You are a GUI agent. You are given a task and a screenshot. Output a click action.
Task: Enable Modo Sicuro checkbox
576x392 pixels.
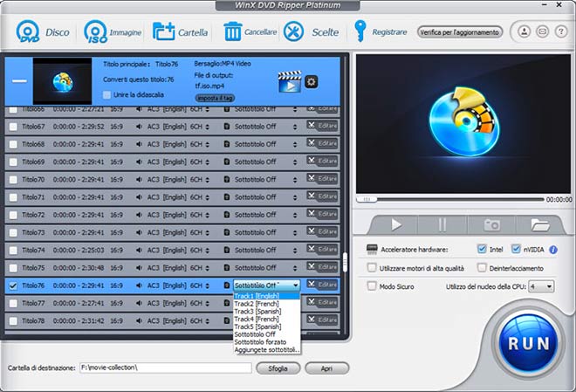tap(372, 285)
